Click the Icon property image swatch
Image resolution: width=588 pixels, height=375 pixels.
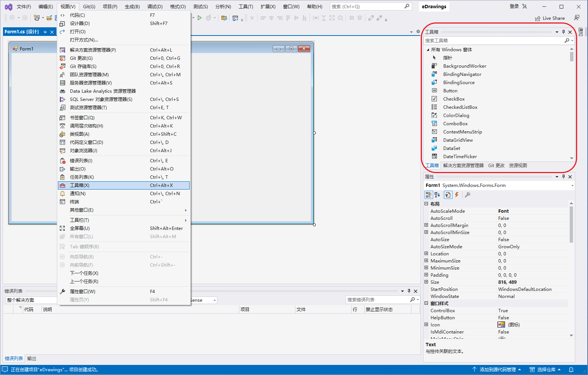tap(501, 325)
